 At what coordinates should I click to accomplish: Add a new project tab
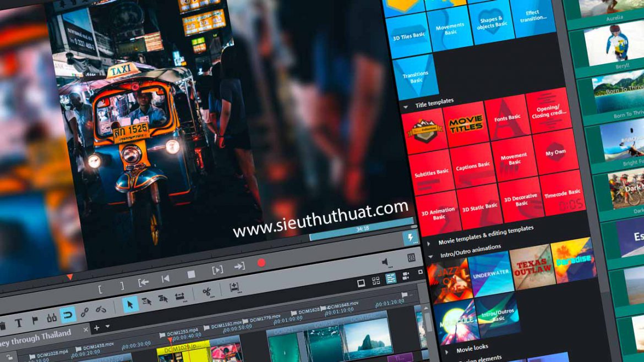click(96, 328)
